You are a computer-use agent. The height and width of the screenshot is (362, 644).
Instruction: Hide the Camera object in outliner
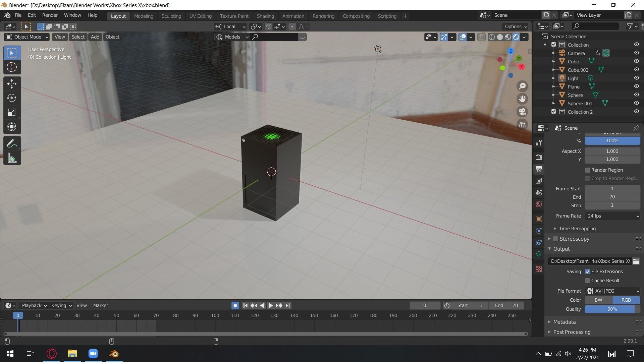(x=636, y=53)
